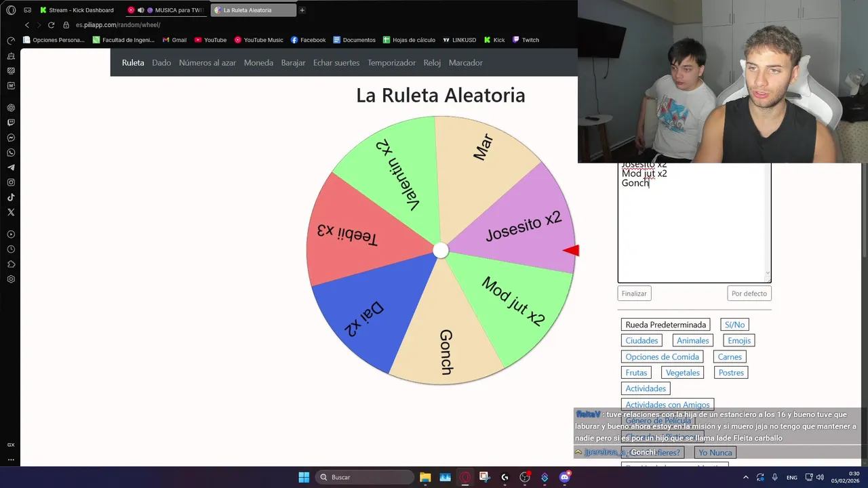
Task: Open the Kick bookmark
Action: [x=494, y=40]
